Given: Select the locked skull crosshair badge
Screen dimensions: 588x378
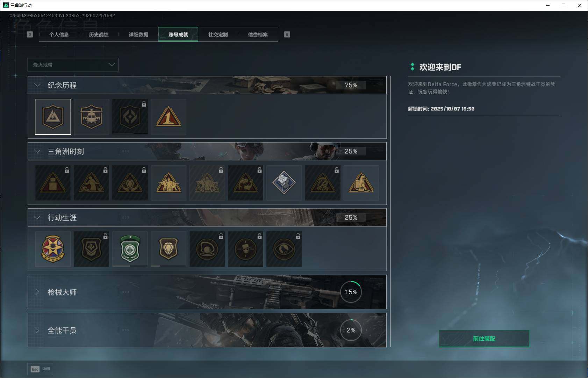Looking at the screenshot, I should (245, 249).
